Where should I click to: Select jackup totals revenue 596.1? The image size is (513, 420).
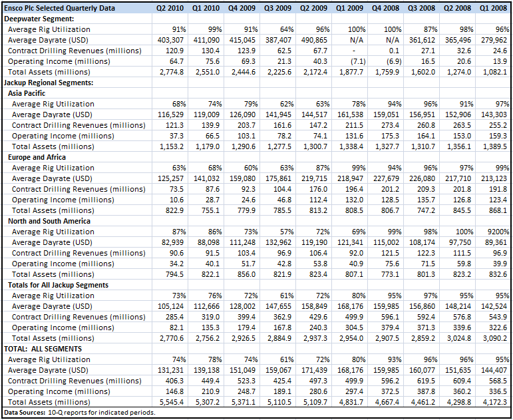(x=391, y=317)
